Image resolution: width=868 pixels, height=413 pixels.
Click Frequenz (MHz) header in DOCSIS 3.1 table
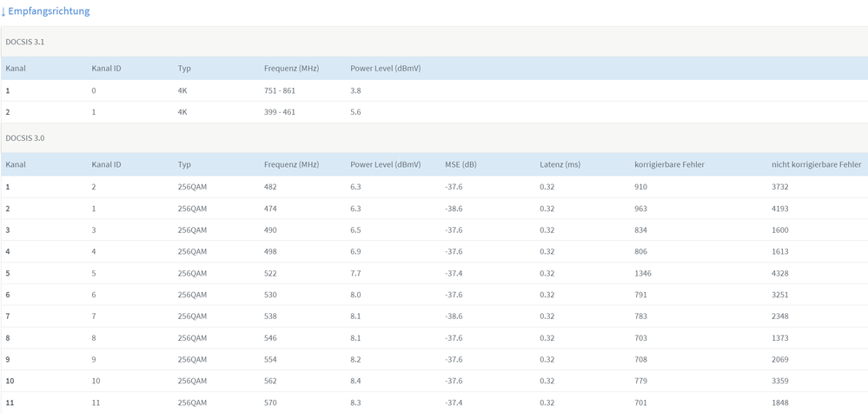pyautogui.click(x=292, y=69)
